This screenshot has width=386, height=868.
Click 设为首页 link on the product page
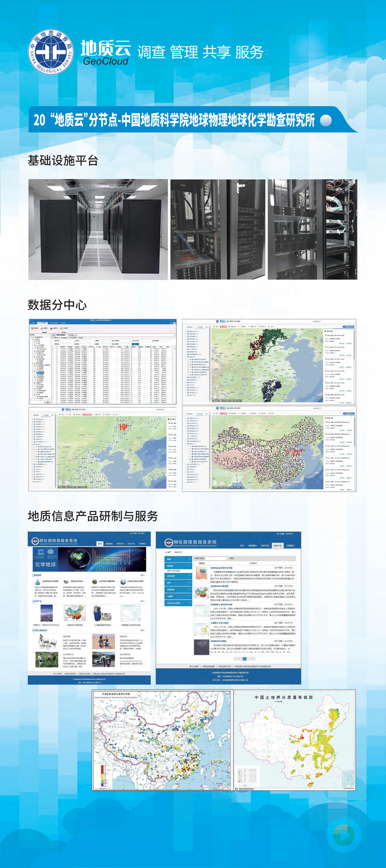pos(289,534)
